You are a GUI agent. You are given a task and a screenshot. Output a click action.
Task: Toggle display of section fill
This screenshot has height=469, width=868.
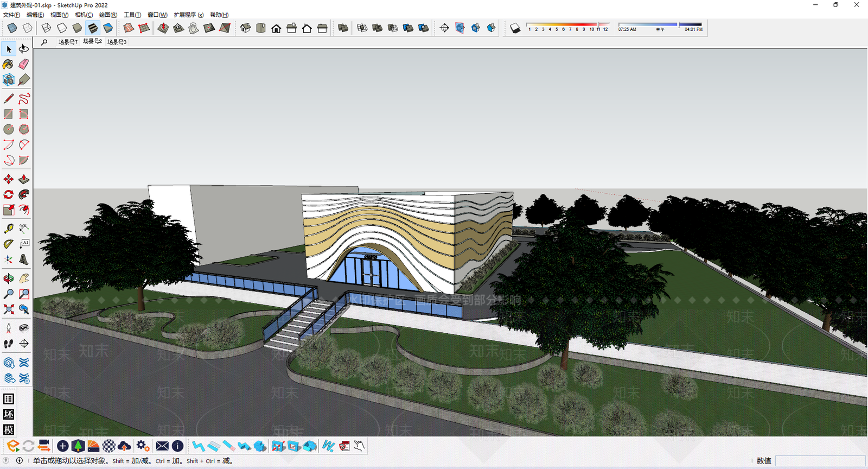point(491,28)
